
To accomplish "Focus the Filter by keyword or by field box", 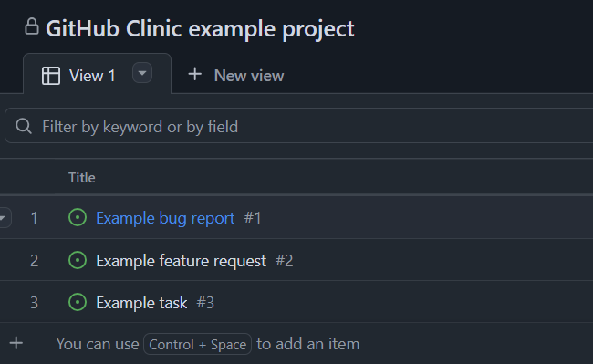I will (x=298, y=126).
